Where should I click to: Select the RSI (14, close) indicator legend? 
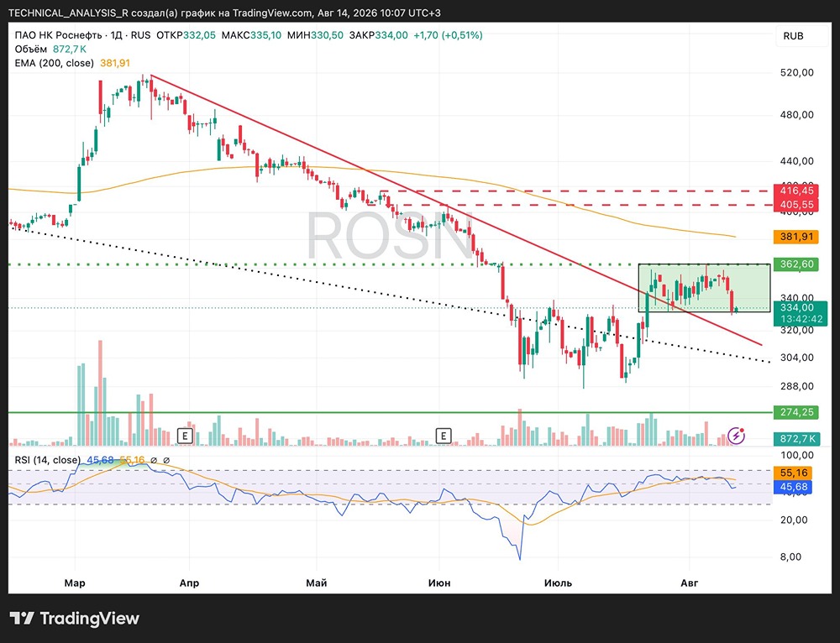click(47, 460)
